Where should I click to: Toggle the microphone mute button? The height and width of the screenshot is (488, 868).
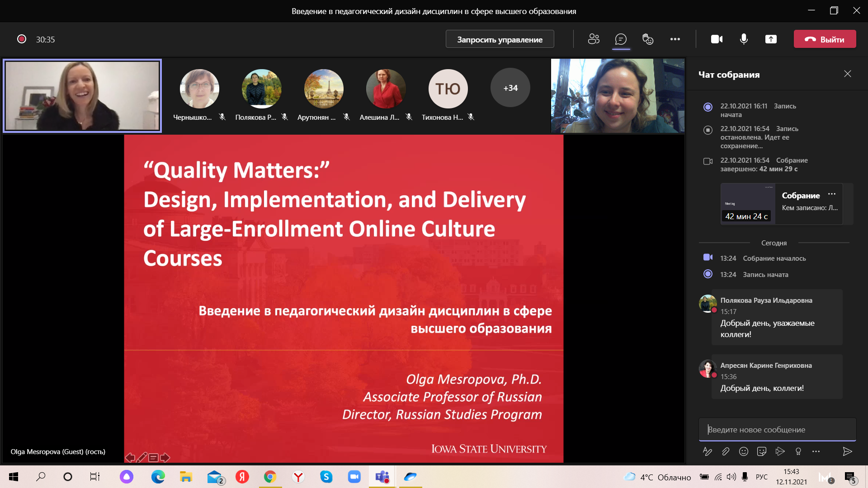[744, 39]
